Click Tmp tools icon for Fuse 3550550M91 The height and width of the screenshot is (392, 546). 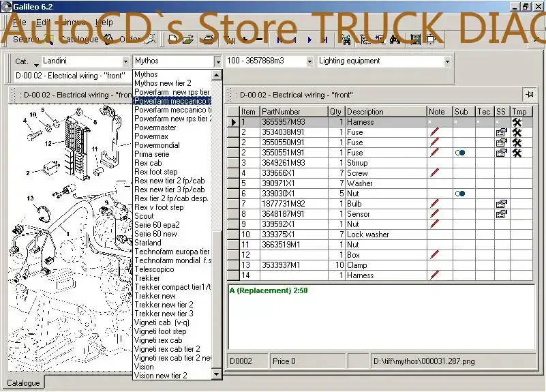[x=517, y=142]
